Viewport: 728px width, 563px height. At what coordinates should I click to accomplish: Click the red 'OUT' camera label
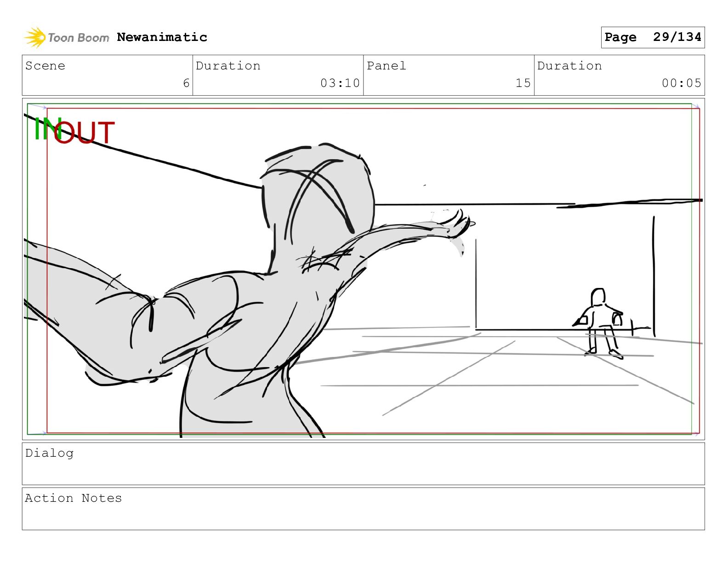click(x=85, y=132)
